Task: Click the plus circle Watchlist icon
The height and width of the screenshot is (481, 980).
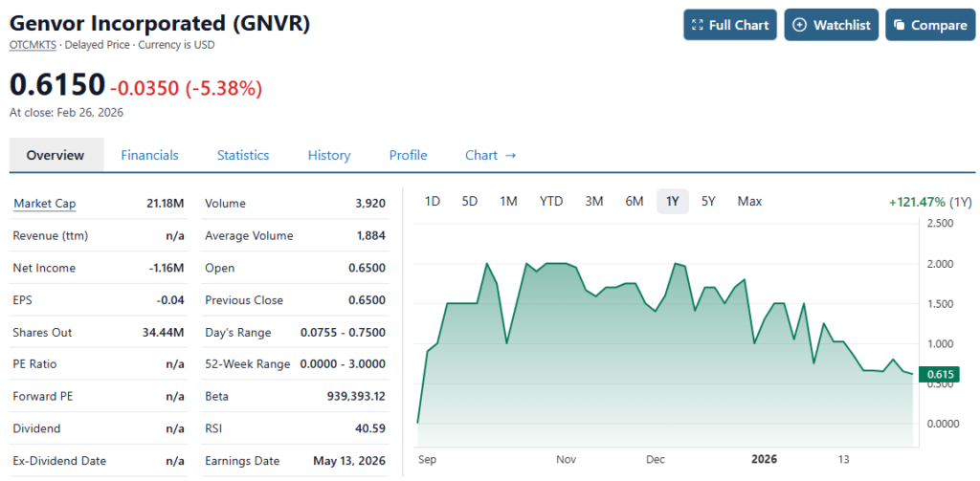Action: click(x=800, y=25)
